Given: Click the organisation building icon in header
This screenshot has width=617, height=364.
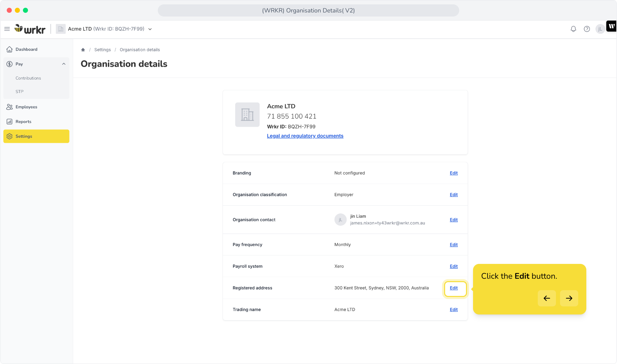Looking at the screenshot, I should pos(61,29).
